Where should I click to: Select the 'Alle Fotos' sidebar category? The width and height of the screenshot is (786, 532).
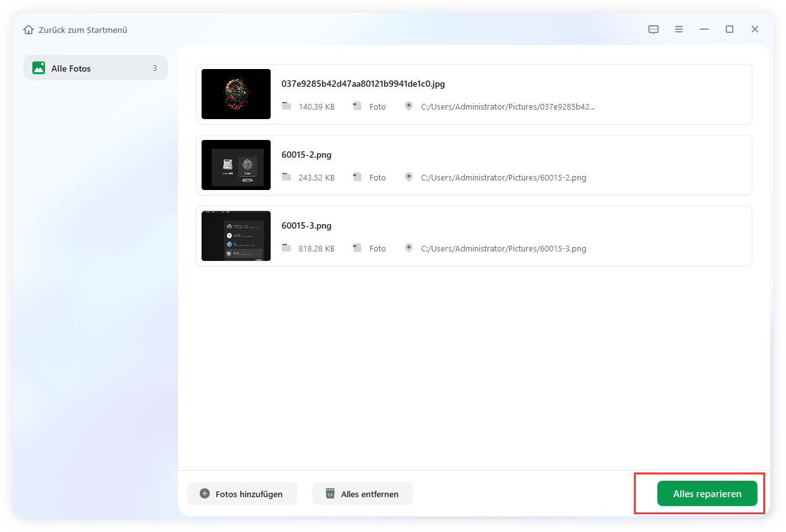click(x=96, y=68)
